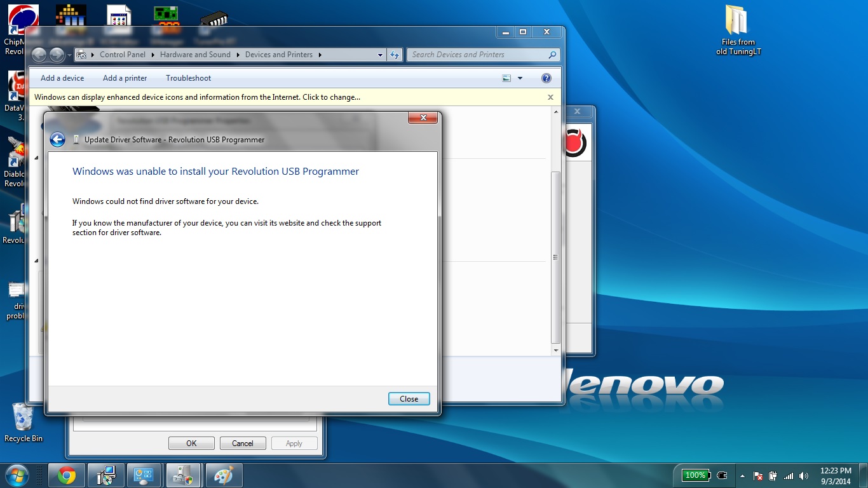This screenshot has height=488, width=868.
Task: Click the Show desktop strip on taskbar
Action: 864,475
